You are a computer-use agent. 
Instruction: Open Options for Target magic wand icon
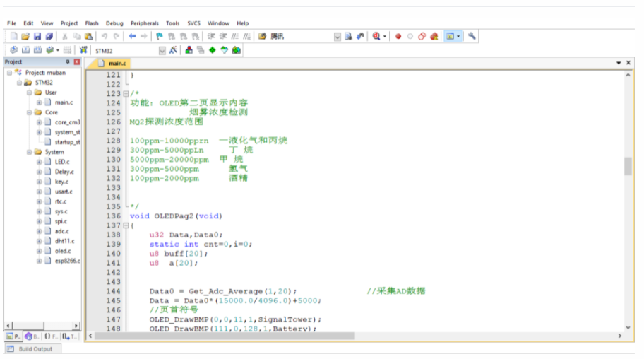coord(173,50)
